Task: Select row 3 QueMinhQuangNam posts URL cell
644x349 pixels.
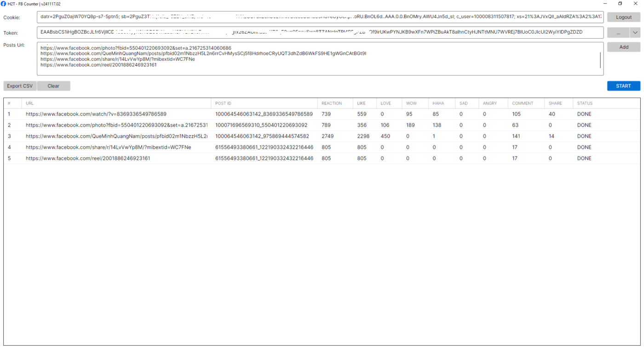Action: [117, 136]
